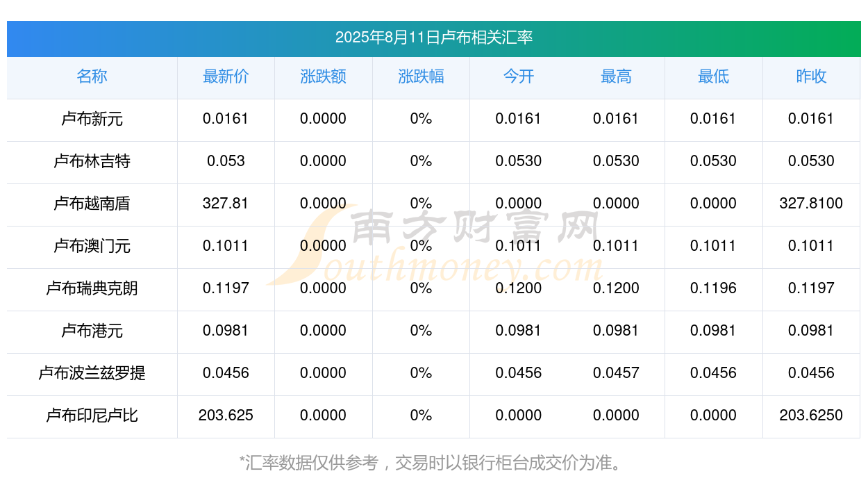
Task: Click latest price 0.1197 for 卢布瑞典克朗
Action: coord(226,288)
